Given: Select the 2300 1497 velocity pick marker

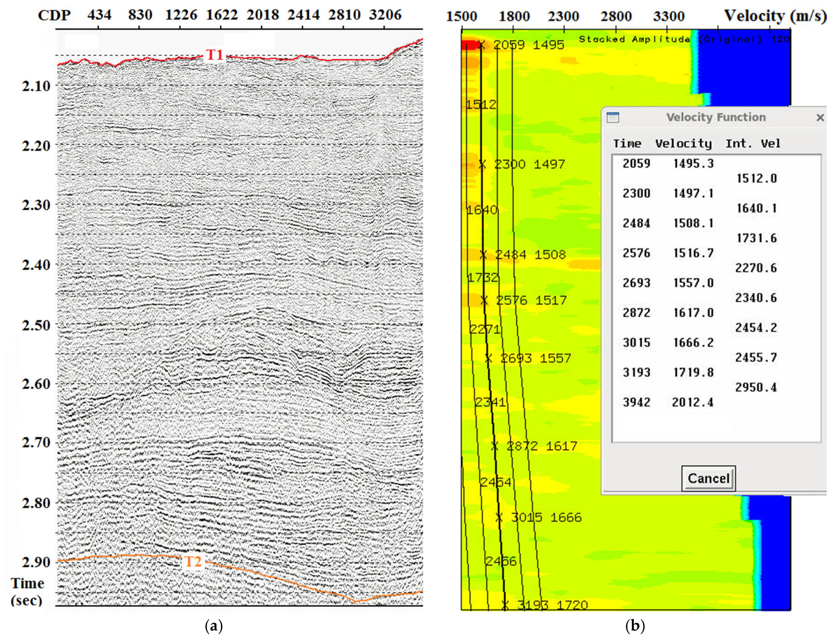Looking at the screenshot, I should point(482,164).
